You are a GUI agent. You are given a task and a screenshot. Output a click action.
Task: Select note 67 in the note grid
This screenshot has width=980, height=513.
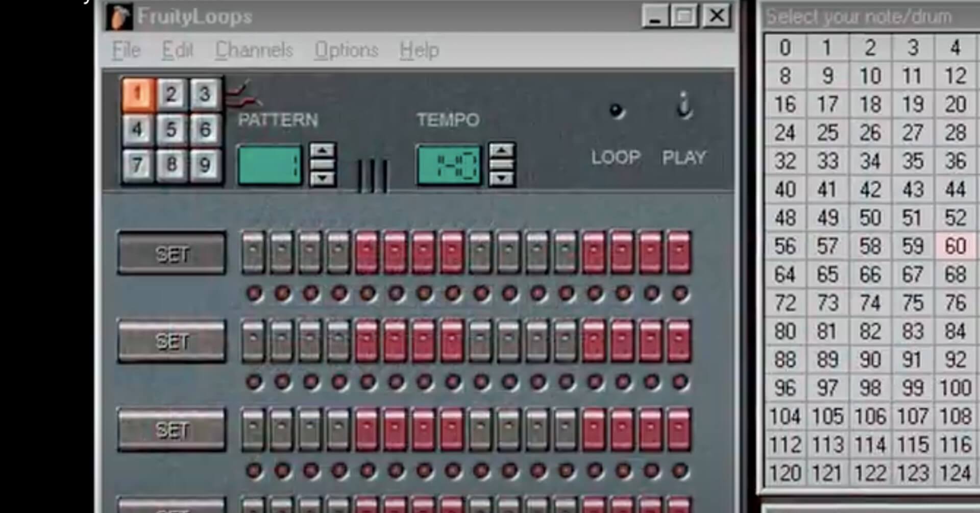913,275
